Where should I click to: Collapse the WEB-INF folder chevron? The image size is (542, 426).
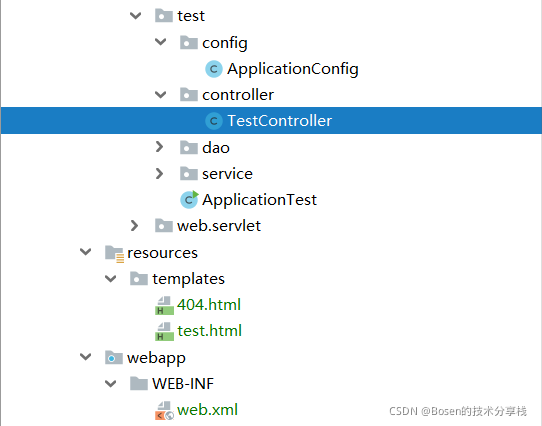111,383
